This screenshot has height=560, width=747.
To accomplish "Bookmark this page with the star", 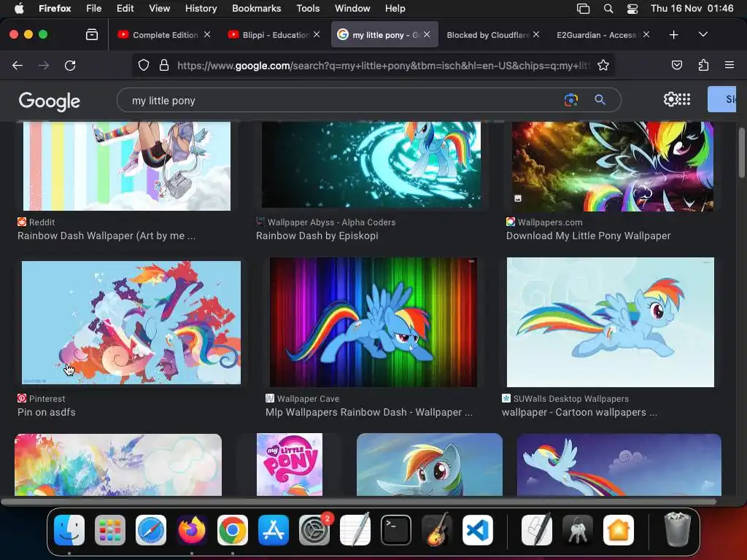I will point(603,65).
